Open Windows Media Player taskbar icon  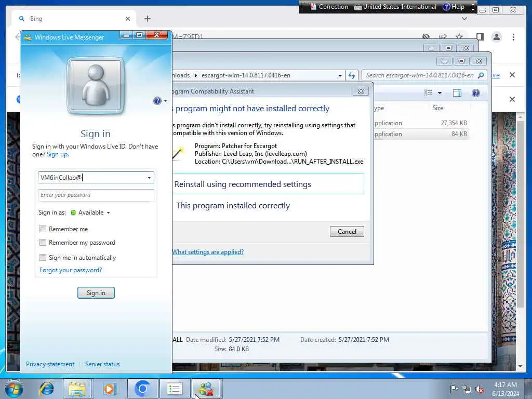point(109,389)
